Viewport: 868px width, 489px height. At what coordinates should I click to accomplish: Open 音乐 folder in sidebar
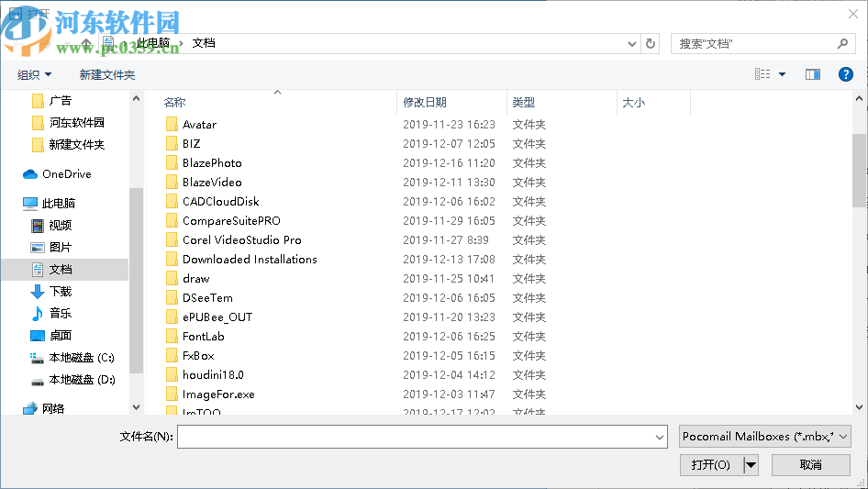click(x=51, y=314)
